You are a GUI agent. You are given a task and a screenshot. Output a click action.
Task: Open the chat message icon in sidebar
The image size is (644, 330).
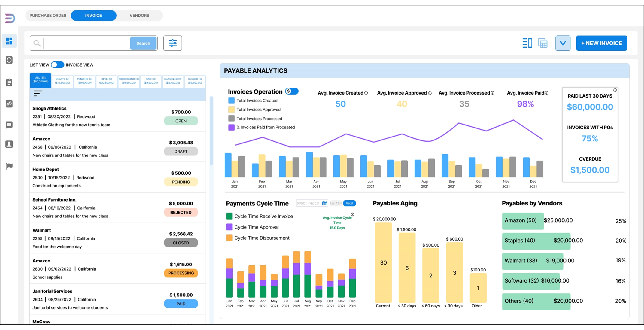point(9,125)
